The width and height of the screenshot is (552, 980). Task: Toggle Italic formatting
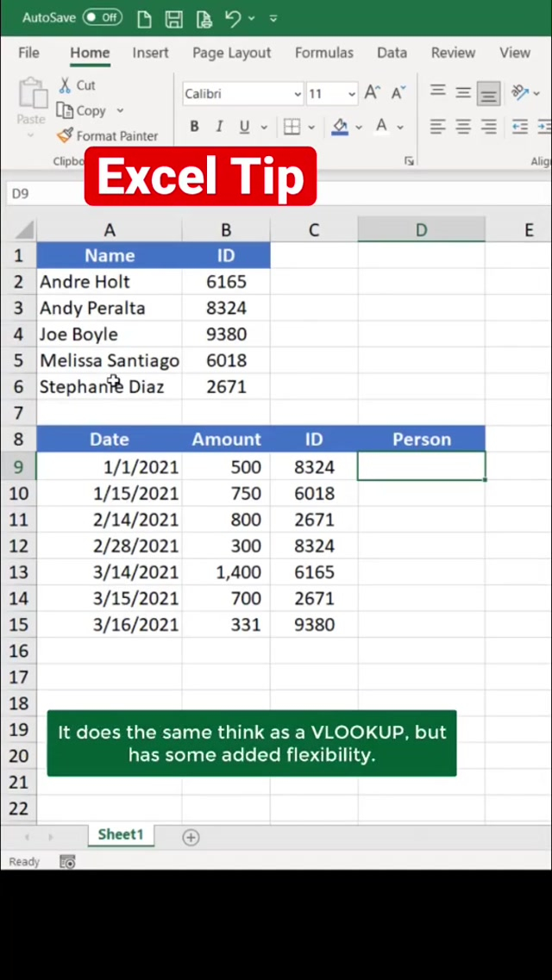[x=219, y=127]
